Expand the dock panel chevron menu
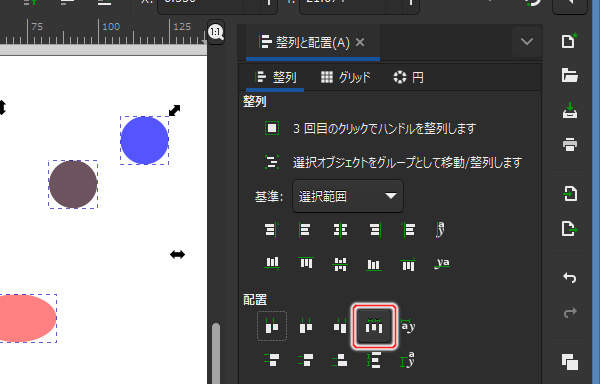This screenshot has width=600, height=384. coord(527,41)
